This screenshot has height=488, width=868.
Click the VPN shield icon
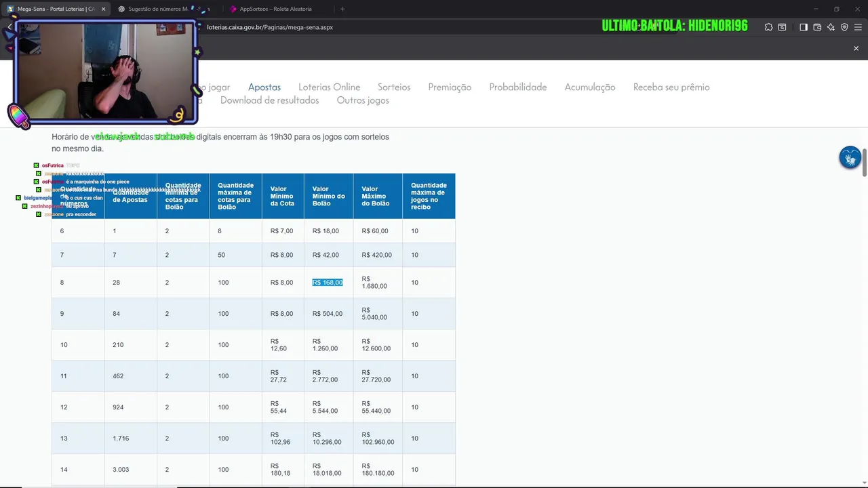pos(844,27)
